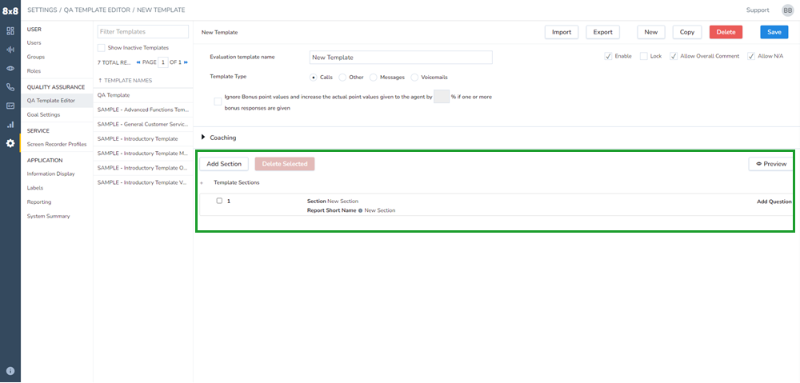
Task: Expand the Template Sections plus toggle
Action: [x=202, y=183]
